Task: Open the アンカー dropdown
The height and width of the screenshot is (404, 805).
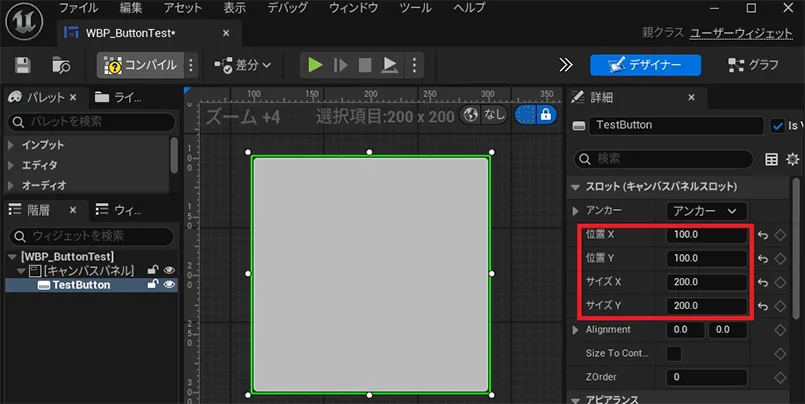Action: 706,211
